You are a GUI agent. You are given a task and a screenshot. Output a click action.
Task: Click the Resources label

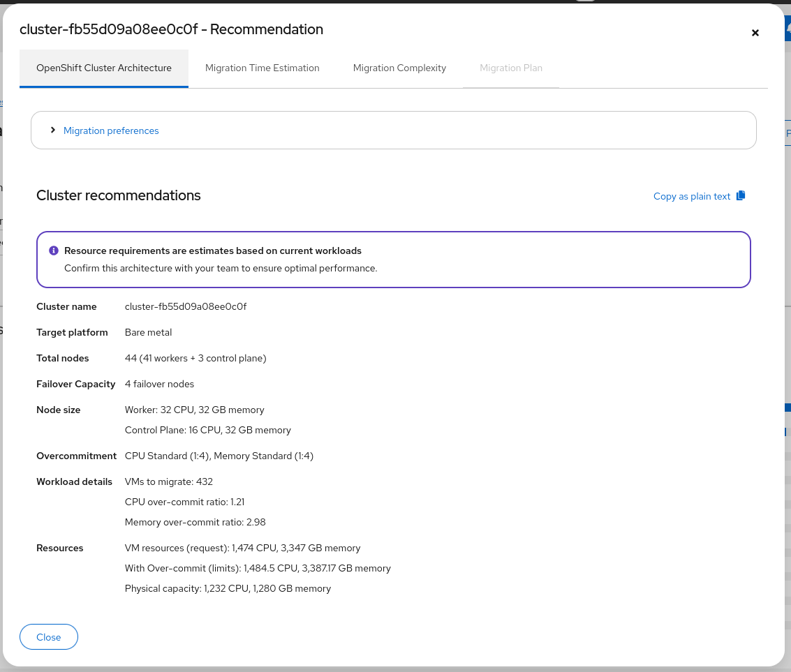59,548
